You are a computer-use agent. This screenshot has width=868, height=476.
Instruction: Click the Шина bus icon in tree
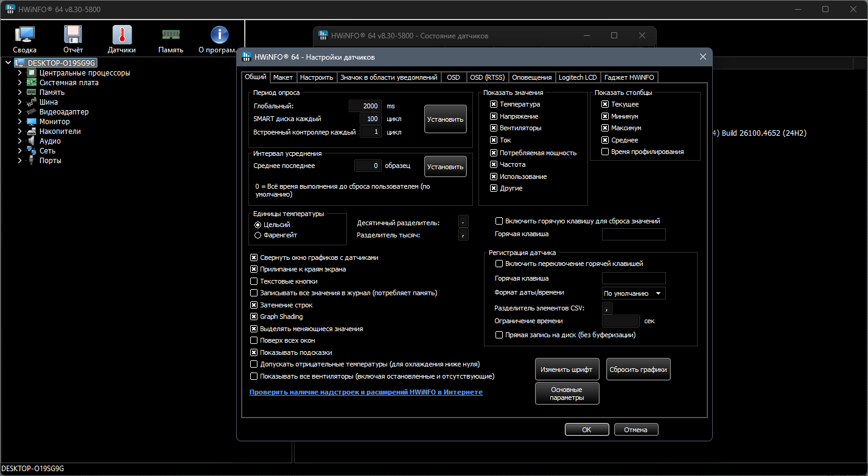pos(32,102)
